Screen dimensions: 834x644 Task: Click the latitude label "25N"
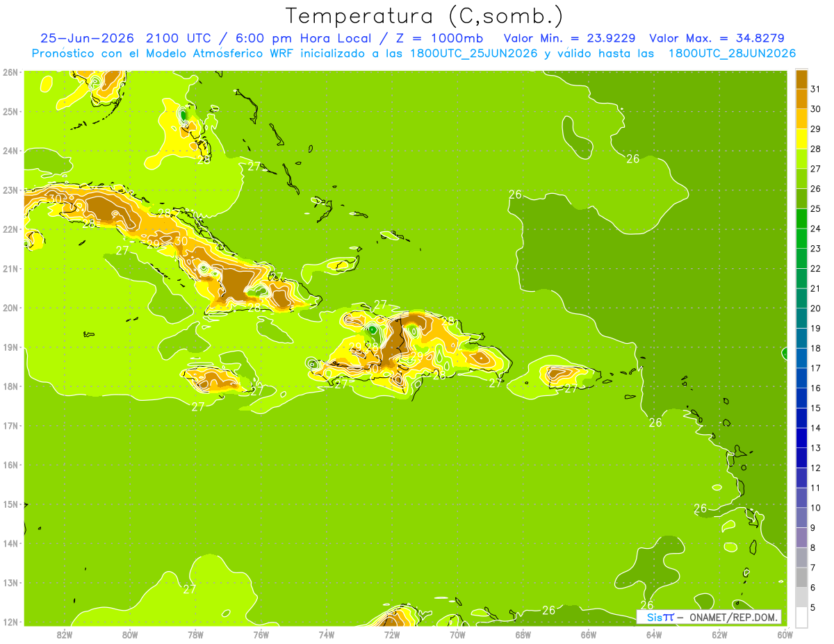point(10,111)
